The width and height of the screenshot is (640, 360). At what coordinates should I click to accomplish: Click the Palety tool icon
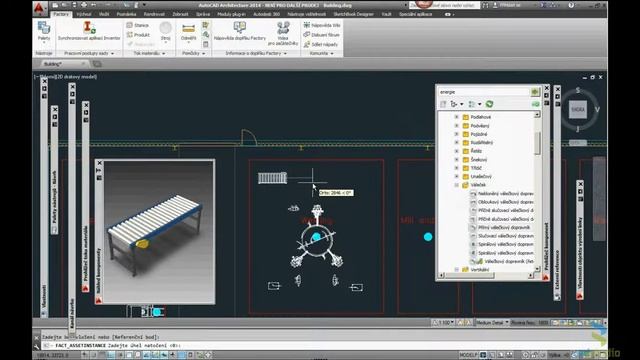tap(44, 28)
